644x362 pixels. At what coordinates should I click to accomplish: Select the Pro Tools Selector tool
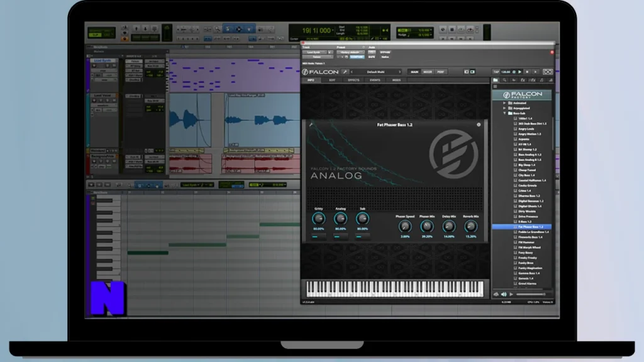point(238,29)
